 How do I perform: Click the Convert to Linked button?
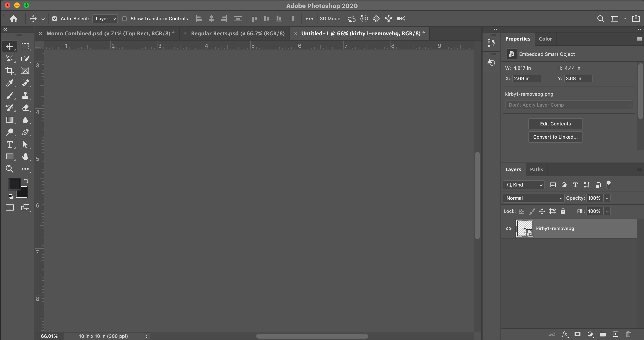(x=555, y=137)
